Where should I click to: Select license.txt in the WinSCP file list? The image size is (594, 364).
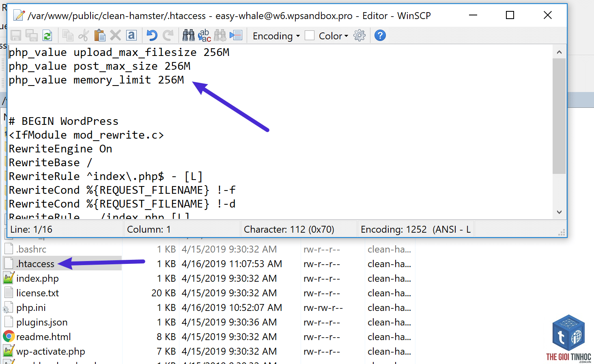pos(37,293)
